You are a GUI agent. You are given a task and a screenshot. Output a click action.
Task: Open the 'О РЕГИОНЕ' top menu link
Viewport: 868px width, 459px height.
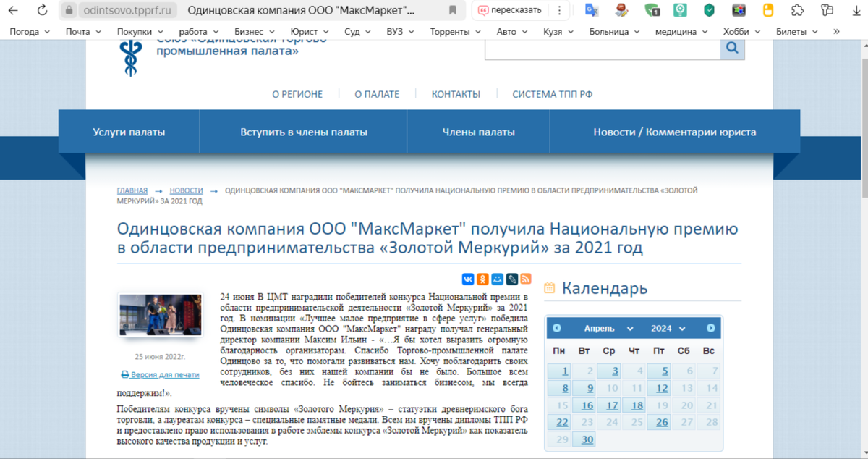[x=297, y=94]
